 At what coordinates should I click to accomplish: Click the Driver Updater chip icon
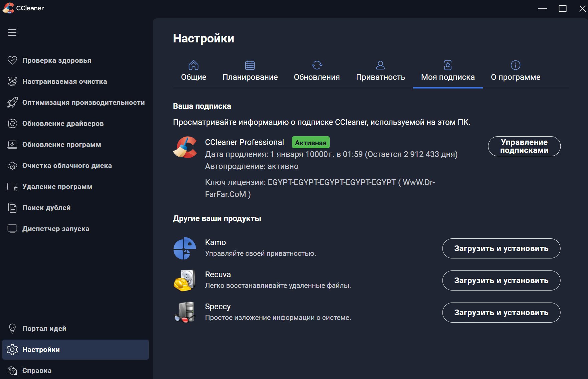(x=12, y=124)
